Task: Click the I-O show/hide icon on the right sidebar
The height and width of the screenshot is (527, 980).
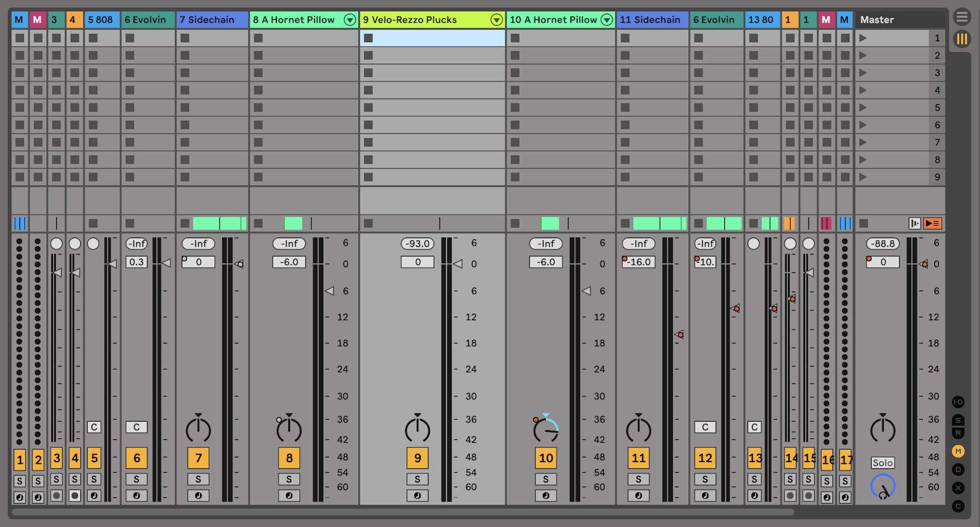Action: 959,402
